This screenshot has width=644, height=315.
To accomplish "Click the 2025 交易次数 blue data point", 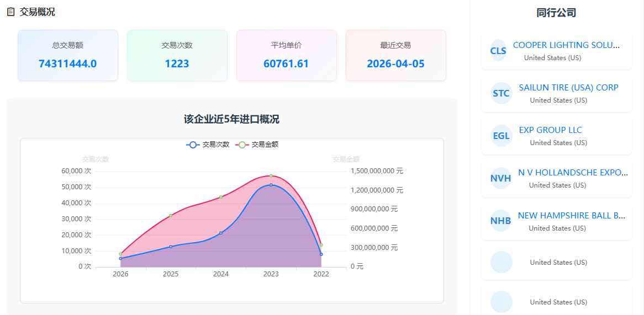I will point(171,247).
